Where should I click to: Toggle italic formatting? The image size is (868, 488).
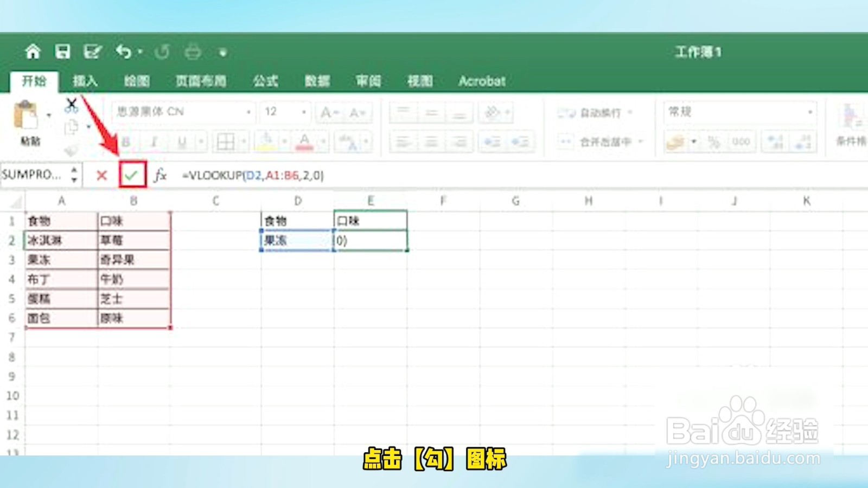(155, 142)
